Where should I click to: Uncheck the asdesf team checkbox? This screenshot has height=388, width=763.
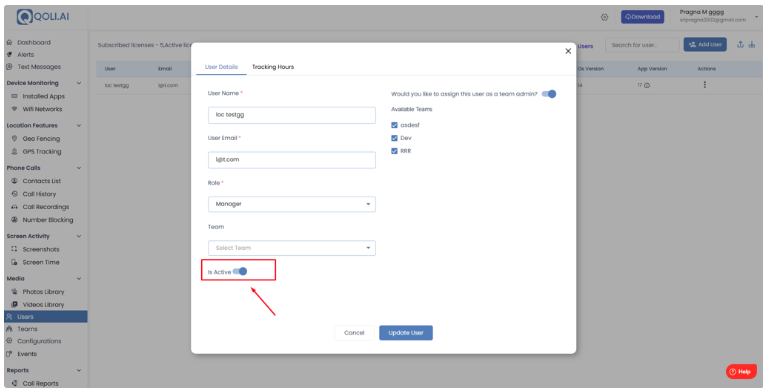coord(394,125)
